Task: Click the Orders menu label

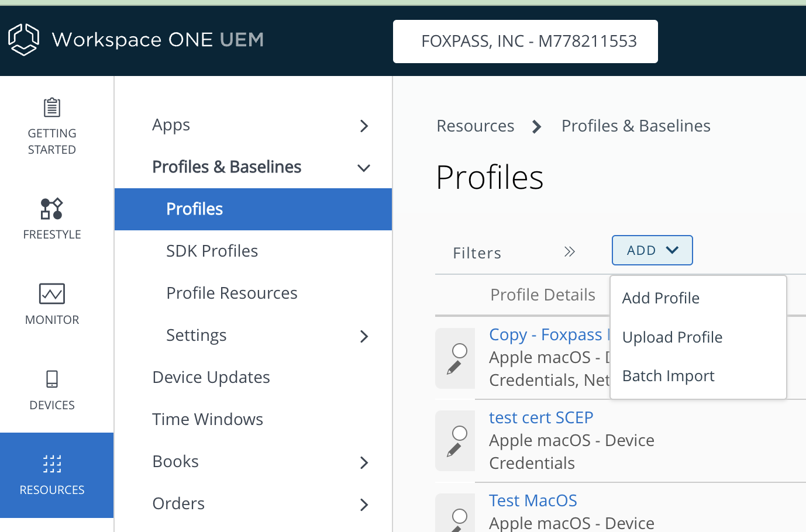Action: click(x=178, y=503)
